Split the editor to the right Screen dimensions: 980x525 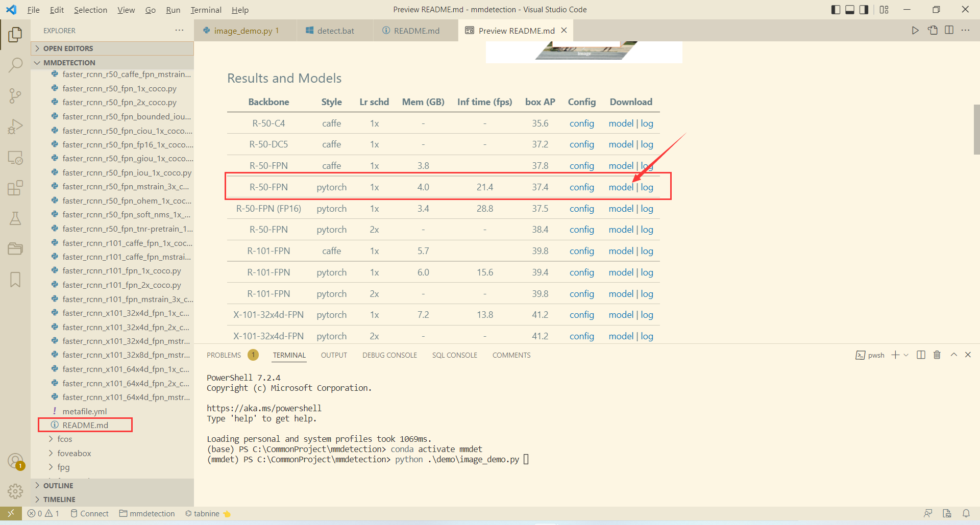949,31
